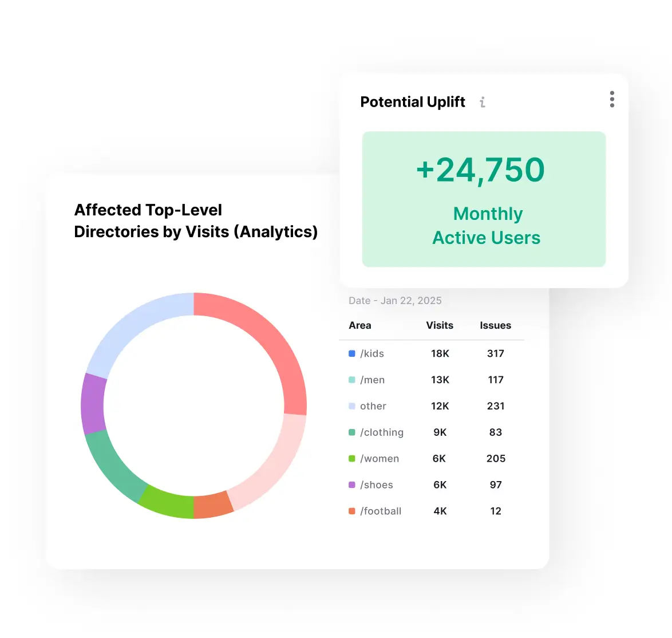Image resolution: width=672 pixels, height=638 pixels.
Task: Click the purple /shoes legend marker
Action: (352, 485)
